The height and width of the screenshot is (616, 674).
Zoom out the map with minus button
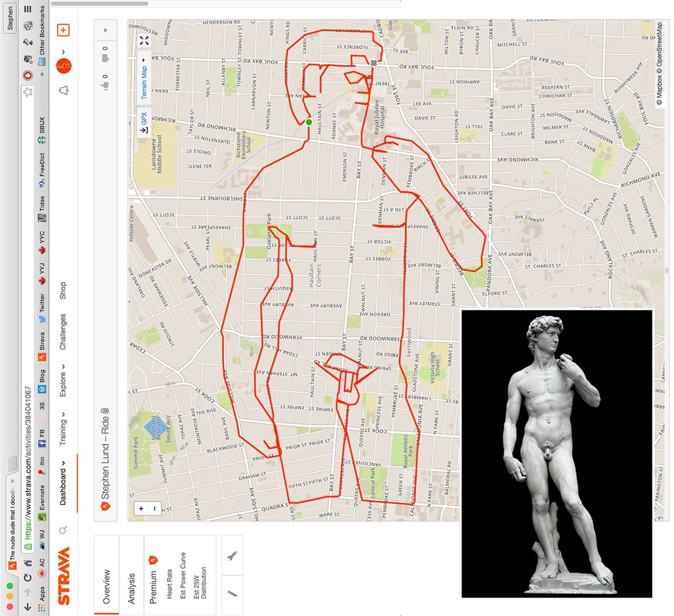(154, 508)
